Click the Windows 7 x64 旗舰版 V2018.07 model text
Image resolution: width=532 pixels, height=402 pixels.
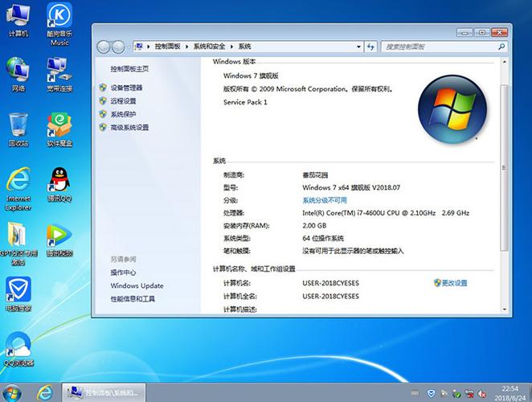[x=351, y=187]
